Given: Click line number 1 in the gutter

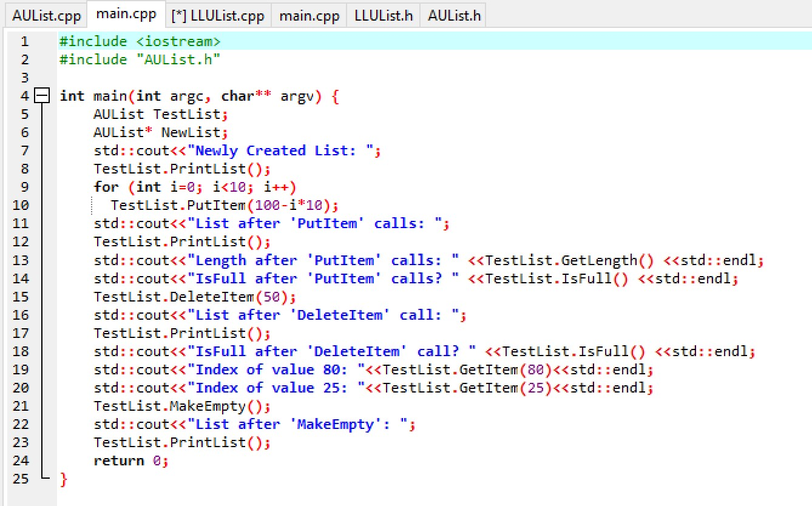Looking at the screenshot, I should [x=24, y=41].
